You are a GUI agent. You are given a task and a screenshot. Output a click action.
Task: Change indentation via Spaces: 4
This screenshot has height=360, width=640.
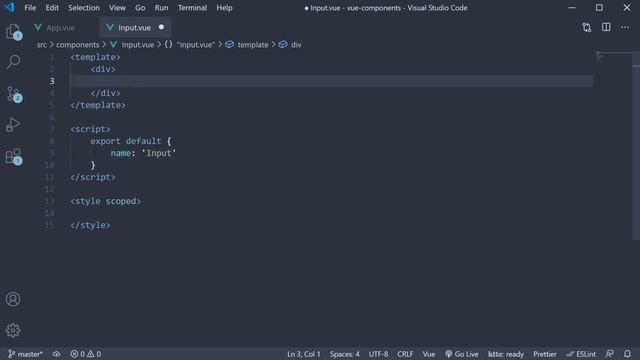[344, 354]
